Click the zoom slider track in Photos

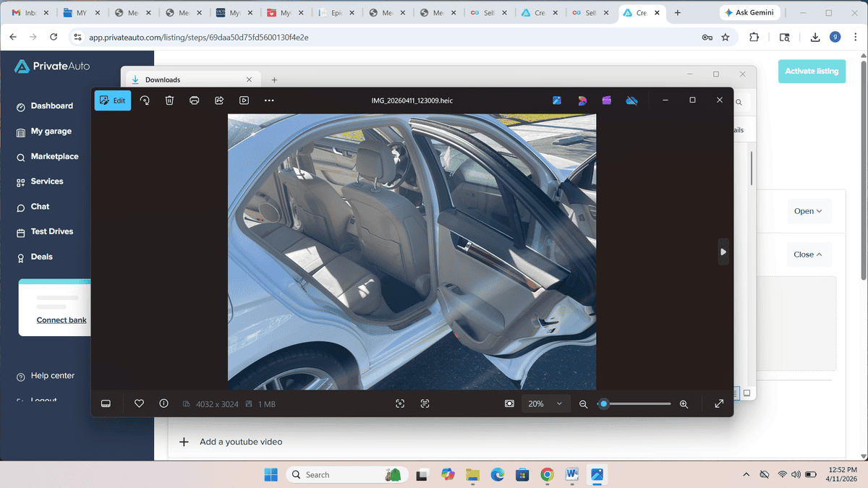click(x=637, y=403)
